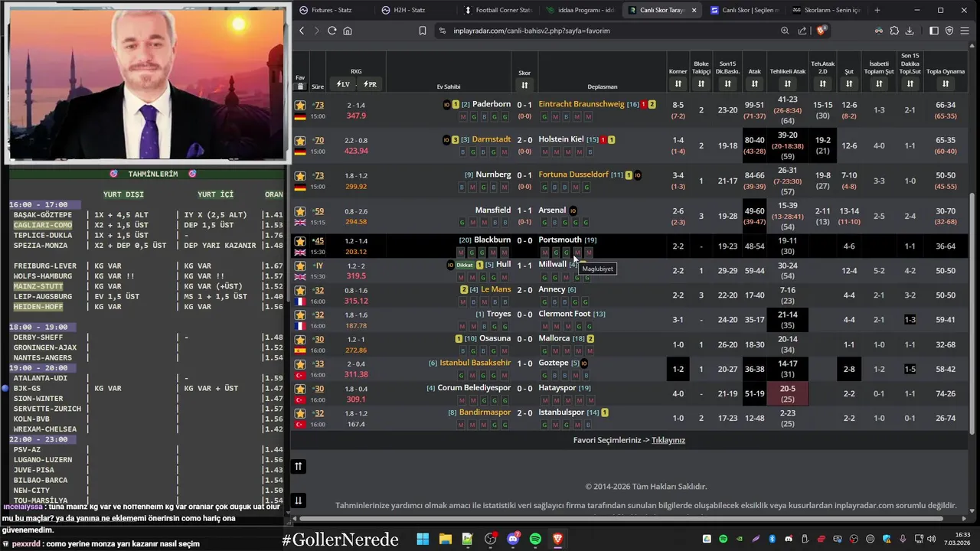The height and width of the screenshot is (551, 980).
Task: Click the clock showing 16:33
Action: click(x=962, y=534)
